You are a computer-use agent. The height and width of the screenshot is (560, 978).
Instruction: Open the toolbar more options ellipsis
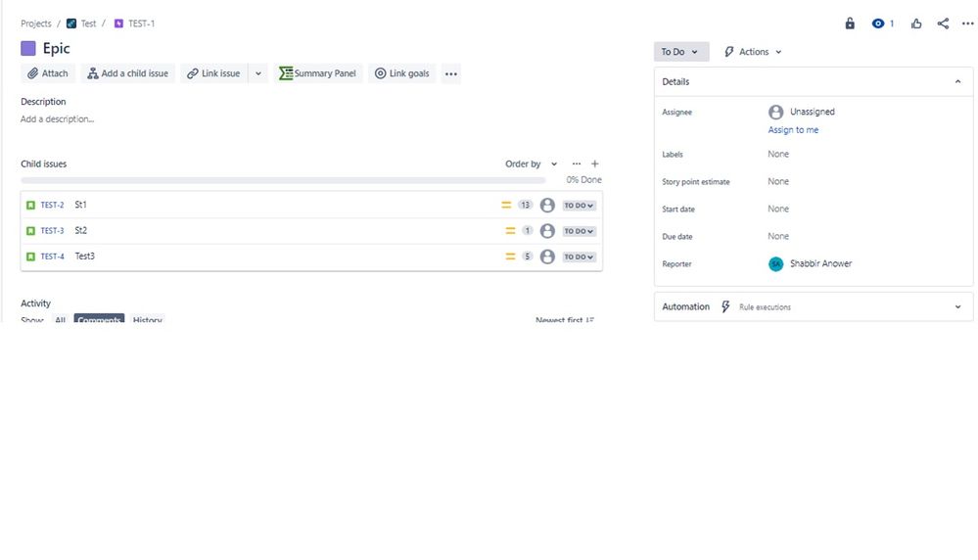[451, 73]
